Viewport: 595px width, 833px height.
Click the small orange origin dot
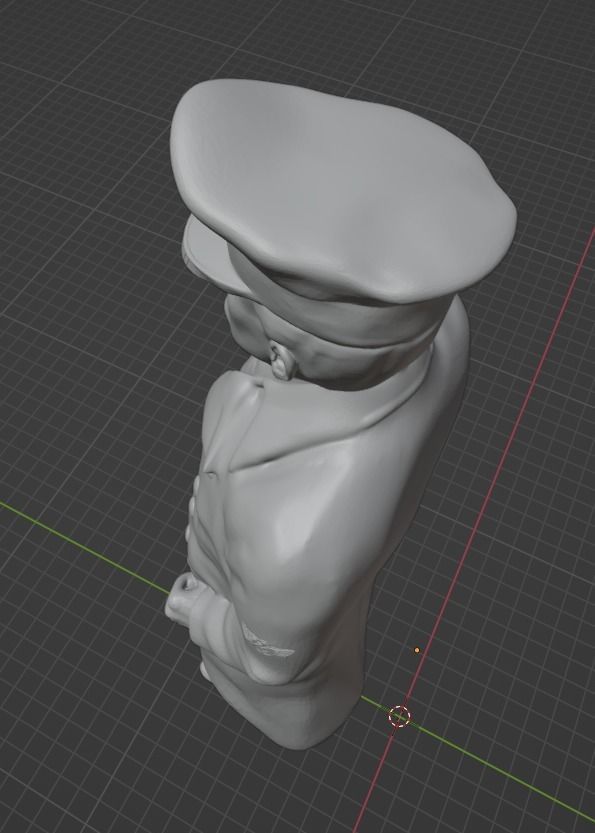[417, 650]
